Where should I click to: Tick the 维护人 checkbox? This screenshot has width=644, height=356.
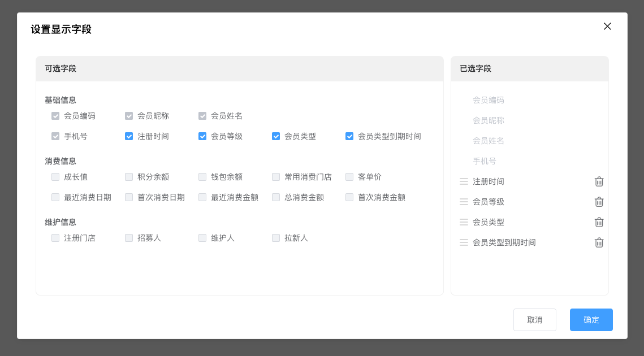[202, 238]
